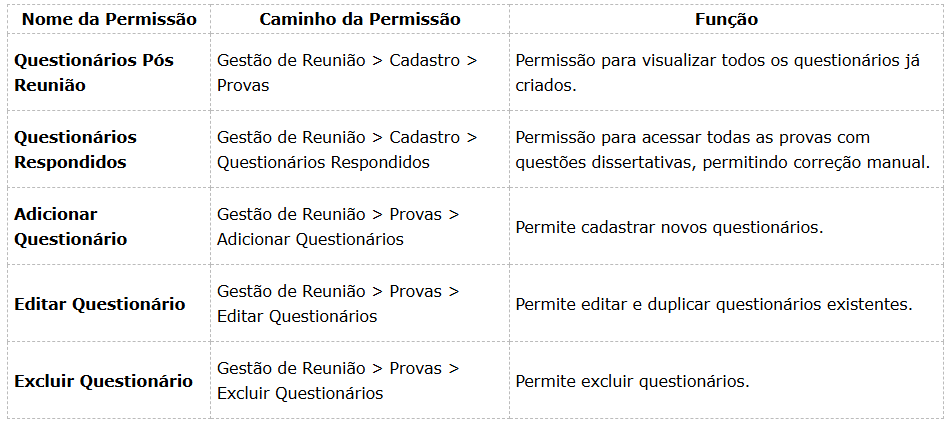This screenshot has height=425, width=951.
Task: Click the description starting 'Permissão para acessar todas'
Action: (722, 149)
